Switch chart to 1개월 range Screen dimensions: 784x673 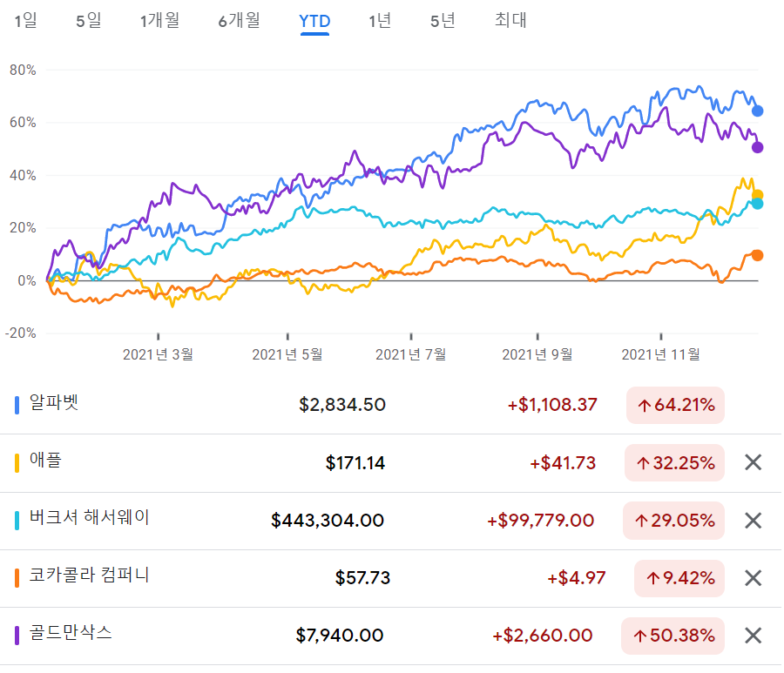159,21
